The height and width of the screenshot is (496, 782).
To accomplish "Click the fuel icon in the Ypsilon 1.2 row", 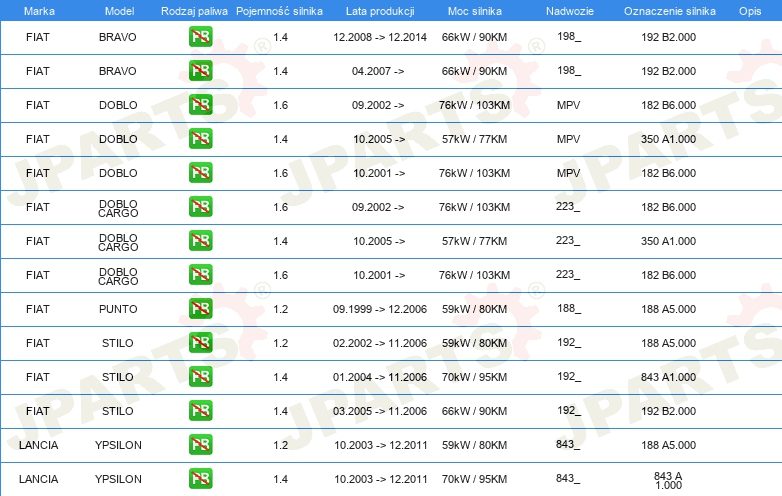I will click(x=200, y=444).
